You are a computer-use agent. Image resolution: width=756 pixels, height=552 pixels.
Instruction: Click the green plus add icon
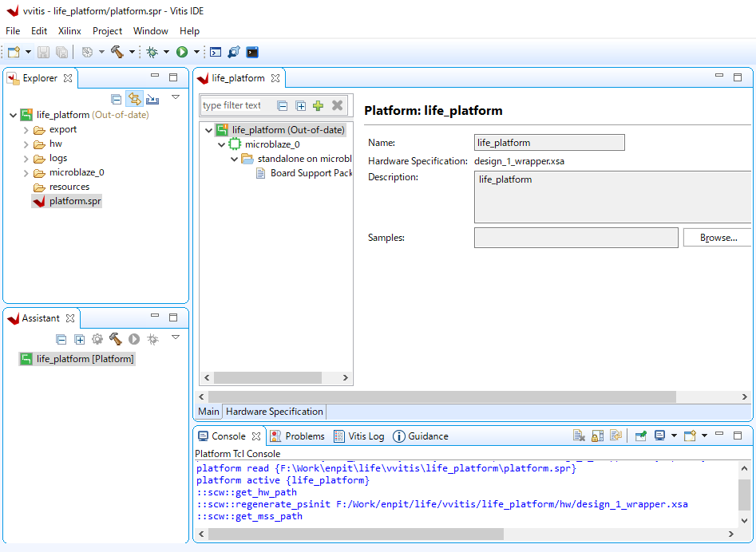click(x=319, y=105)
